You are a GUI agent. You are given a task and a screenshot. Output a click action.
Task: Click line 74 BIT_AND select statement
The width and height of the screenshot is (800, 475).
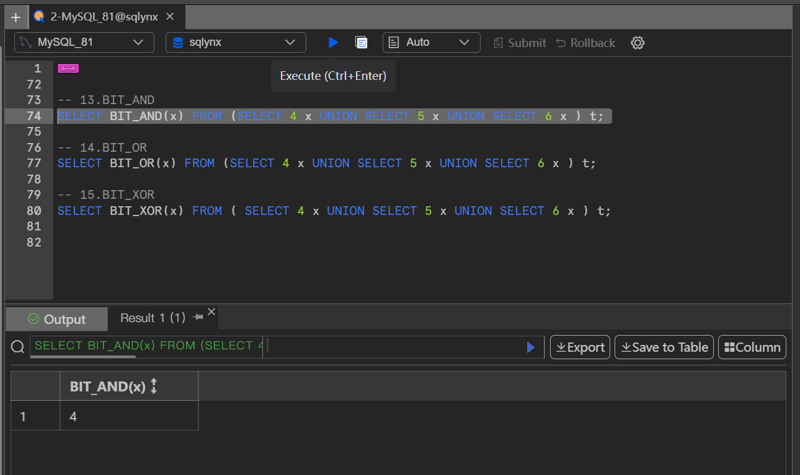(x=330, y=116)
